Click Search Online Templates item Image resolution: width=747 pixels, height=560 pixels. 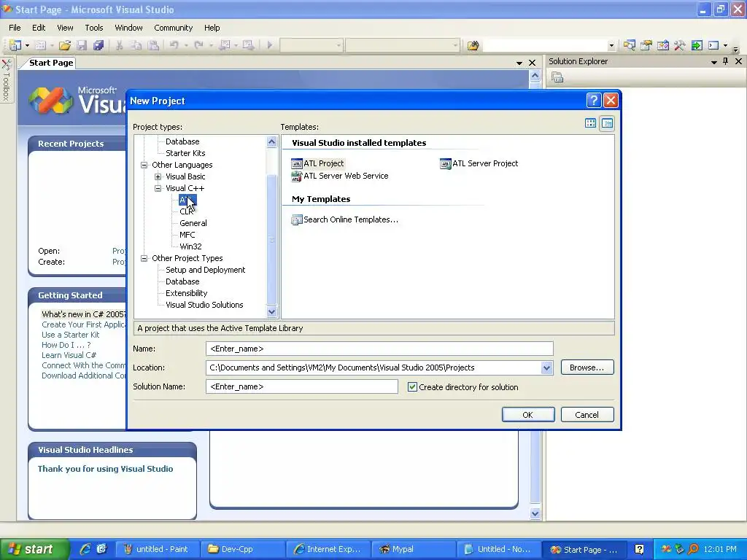pyautogui.click(x=344, y=219)
